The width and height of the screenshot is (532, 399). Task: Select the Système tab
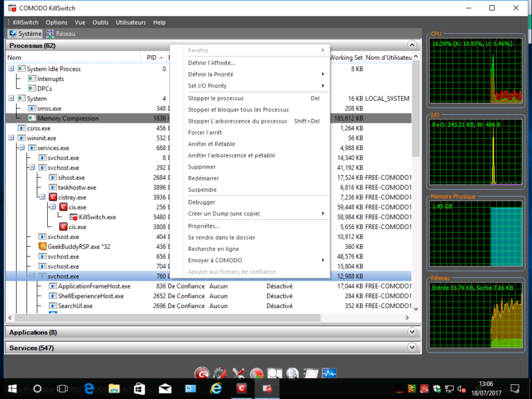(x=25, y=34)
